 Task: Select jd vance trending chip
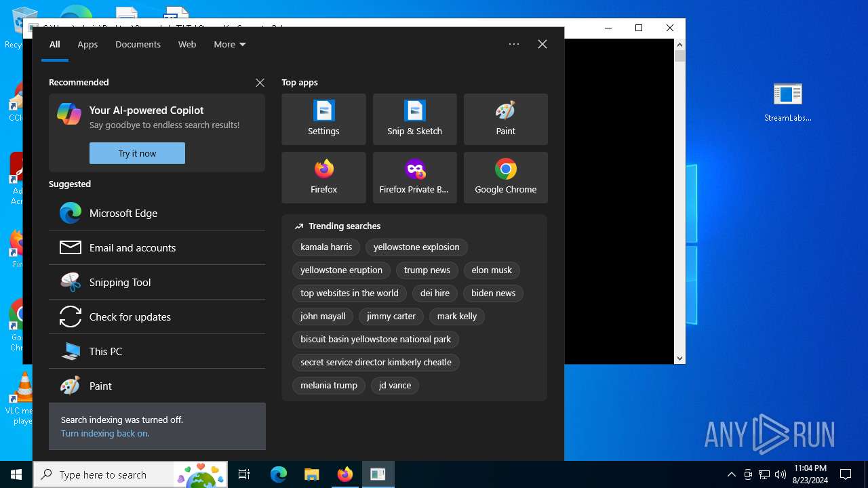tap(395, 386)
